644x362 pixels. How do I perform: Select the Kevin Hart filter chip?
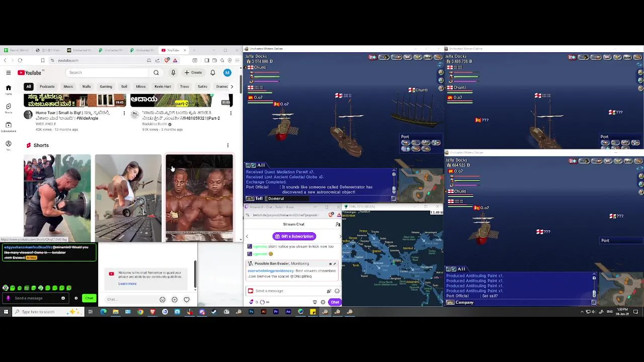click(163, 86)
